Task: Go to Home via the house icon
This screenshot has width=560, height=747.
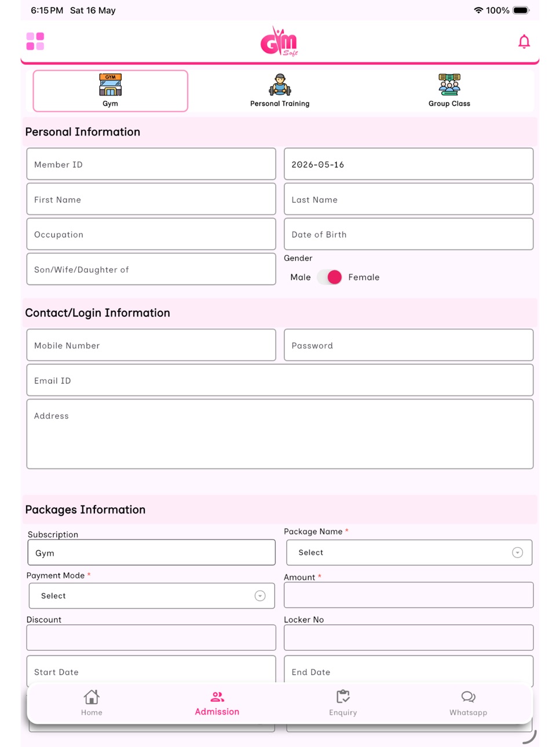Action: [x=91, y=697]
